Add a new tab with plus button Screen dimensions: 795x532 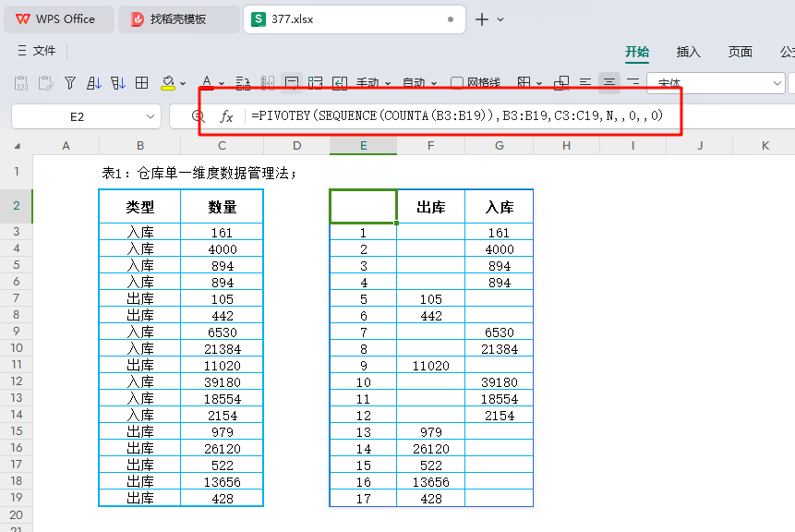coord(482,19)
